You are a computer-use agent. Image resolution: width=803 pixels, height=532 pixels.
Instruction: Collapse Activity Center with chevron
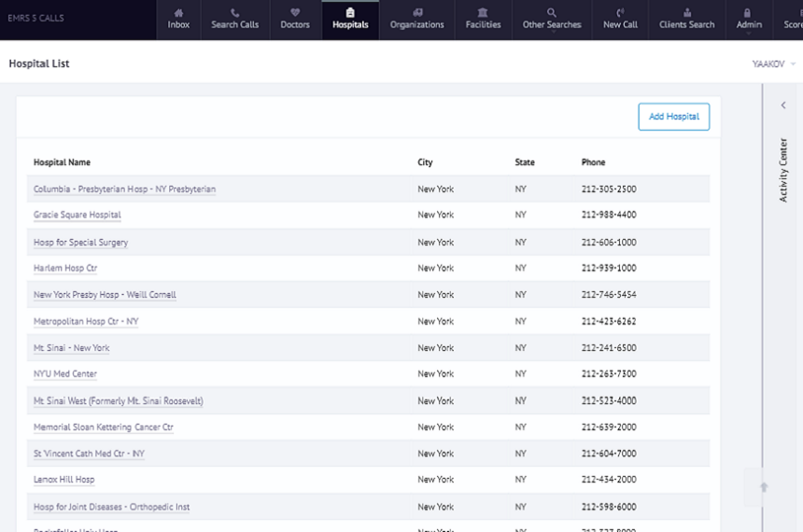(782, 105)
